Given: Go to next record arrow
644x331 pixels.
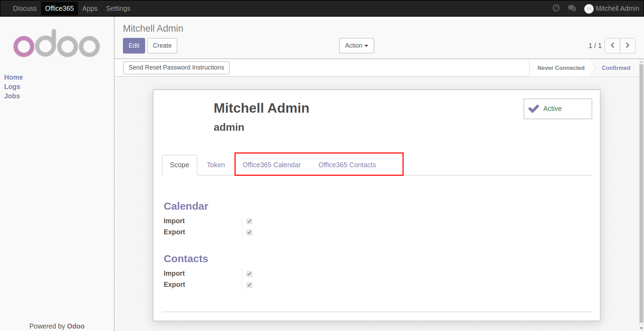Looking at the screenshot, I should pos(627,46).
